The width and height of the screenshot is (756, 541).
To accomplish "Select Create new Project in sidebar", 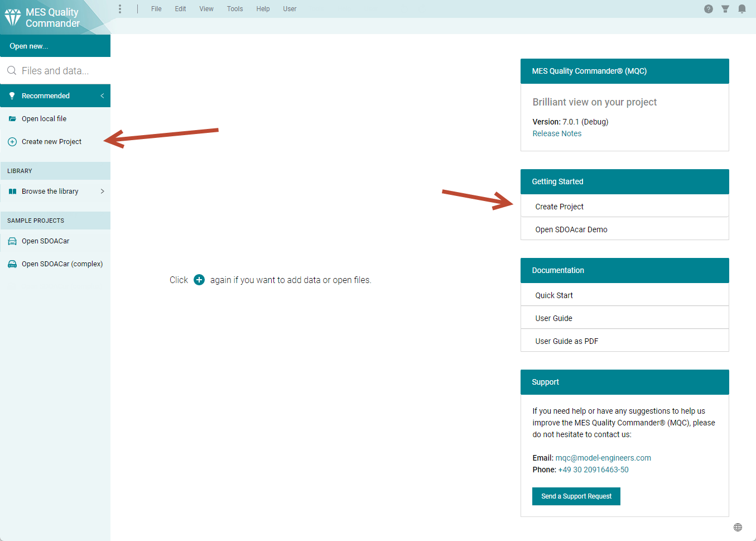I will point(51,142).
